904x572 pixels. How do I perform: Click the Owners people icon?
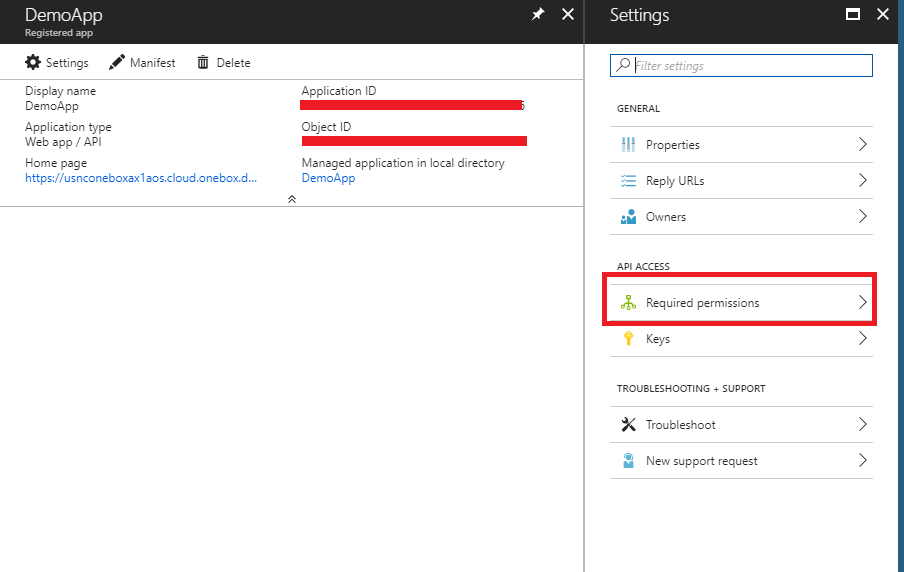point(628,217)
